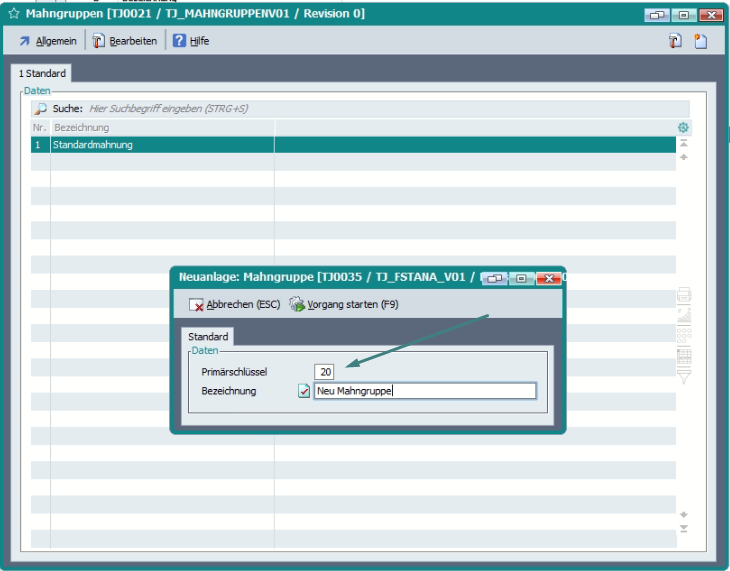
Task: Click the table settings gear icon
Action: 684,128
